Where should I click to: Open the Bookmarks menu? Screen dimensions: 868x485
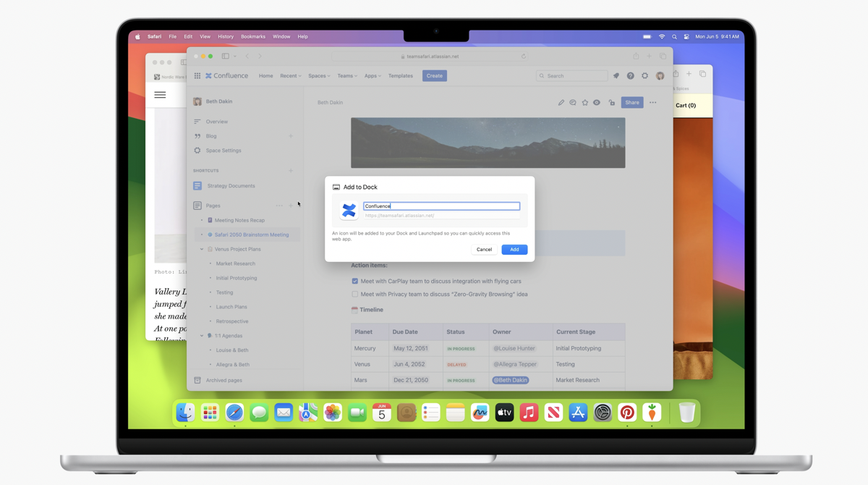253,36
